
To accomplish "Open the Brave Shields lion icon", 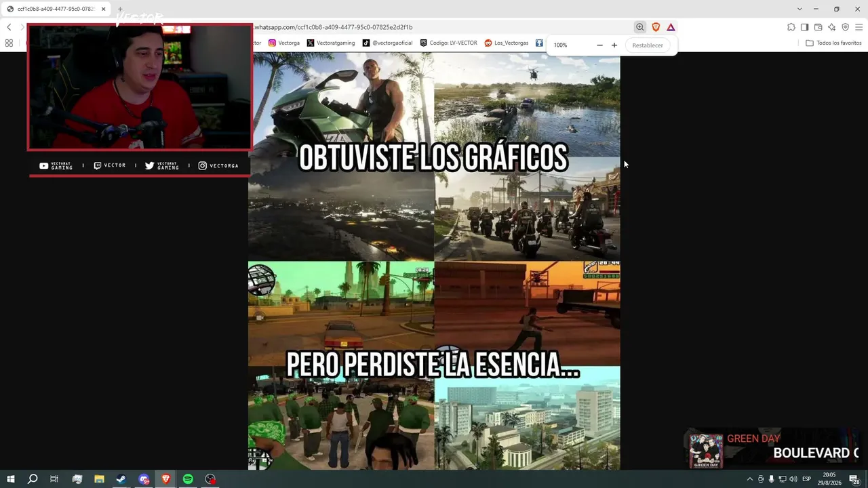I will 656,27.
